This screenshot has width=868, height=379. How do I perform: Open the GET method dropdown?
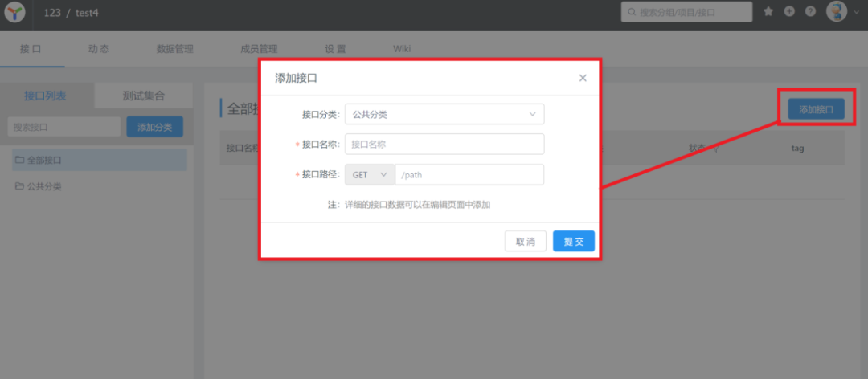click(x=370, y=175)
